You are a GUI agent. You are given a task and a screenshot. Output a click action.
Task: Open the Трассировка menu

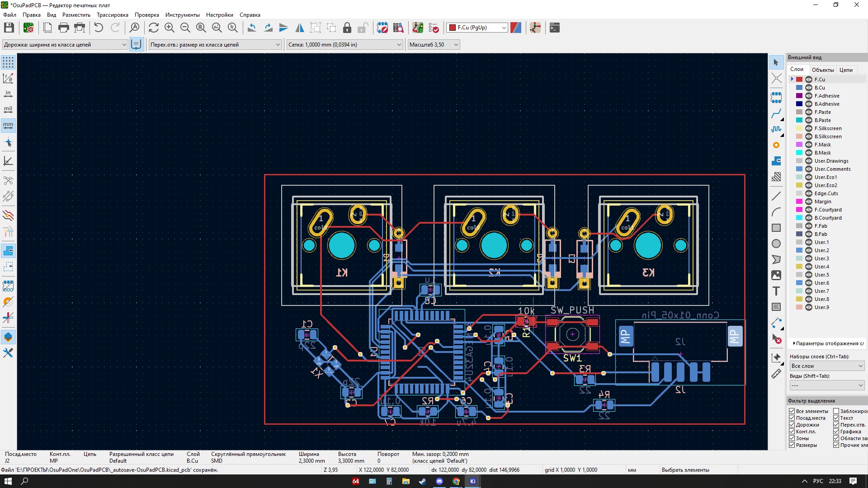(112, 15)
